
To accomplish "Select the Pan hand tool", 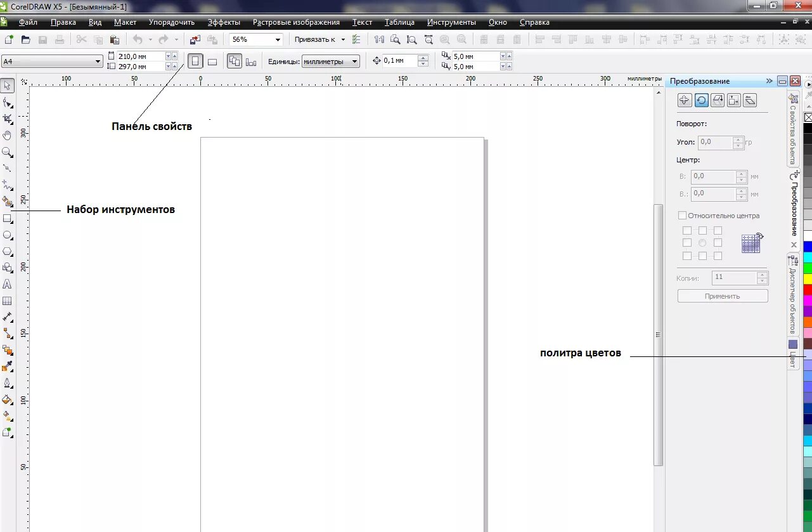I will click(8, 135).
